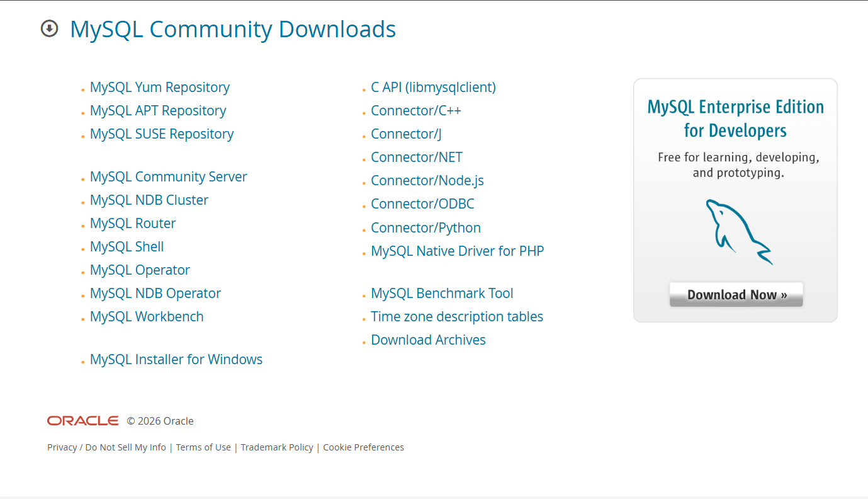
Task: Open MySQL Native Driver for PHP
Action: click(x=458, y=251)
